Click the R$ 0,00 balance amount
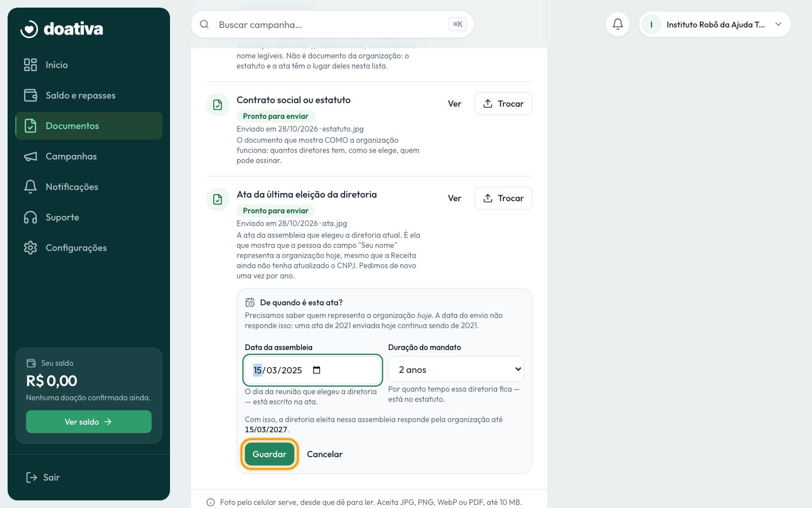812x508 pixels. pos(52,381)
